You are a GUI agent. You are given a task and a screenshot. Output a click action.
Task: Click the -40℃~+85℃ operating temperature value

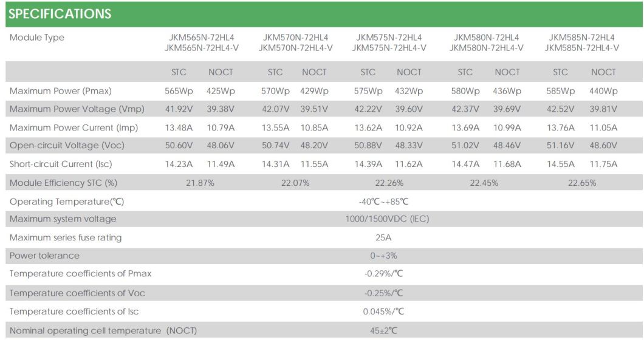(384, 202)
